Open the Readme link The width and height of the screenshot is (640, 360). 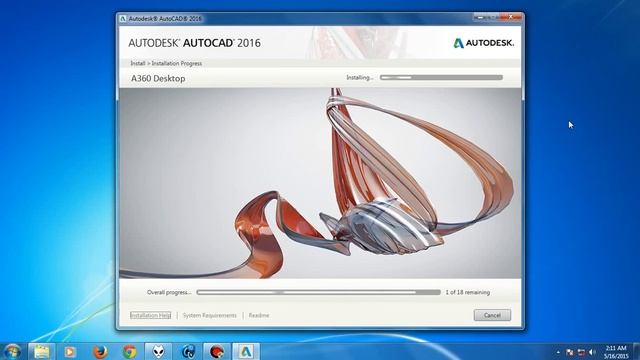click(x=259, y=316)
